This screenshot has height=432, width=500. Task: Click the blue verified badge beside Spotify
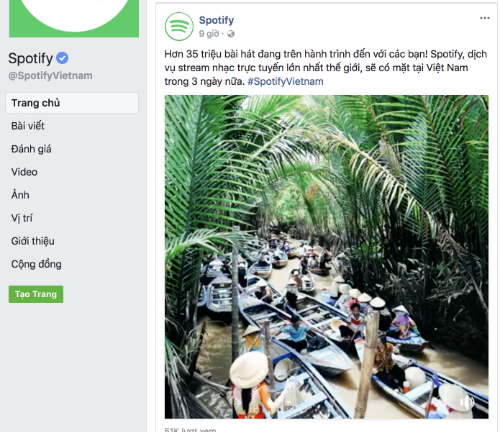[x=62, y=58]
